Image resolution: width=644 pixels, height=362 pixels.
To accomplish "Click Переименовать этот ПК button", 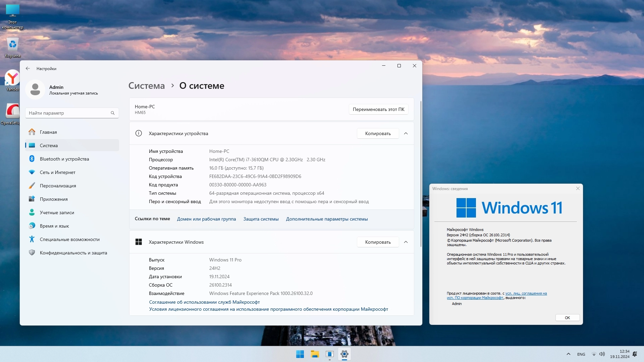I will pos(378,109).
